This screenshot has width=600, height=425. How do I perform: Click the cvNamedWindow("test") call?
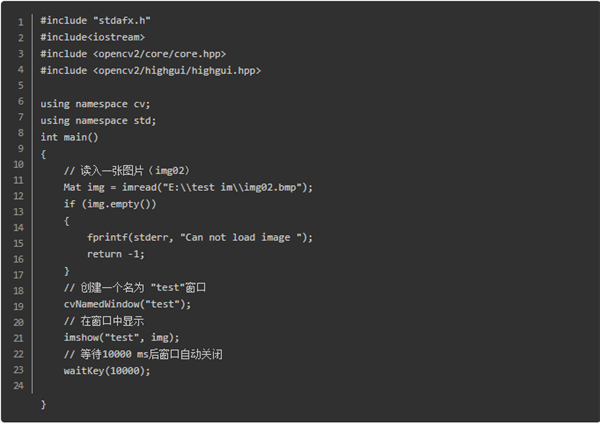pos(127,304)
